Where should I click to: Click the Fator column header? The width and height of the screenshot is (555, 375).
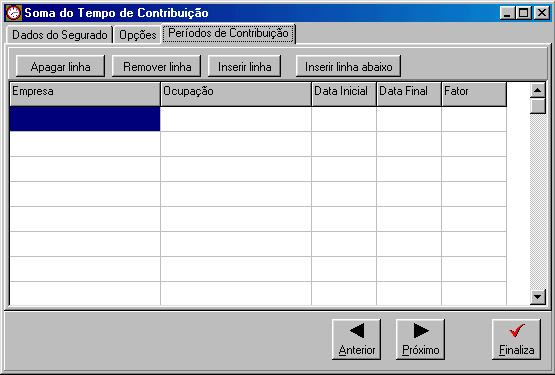(474, 94)
